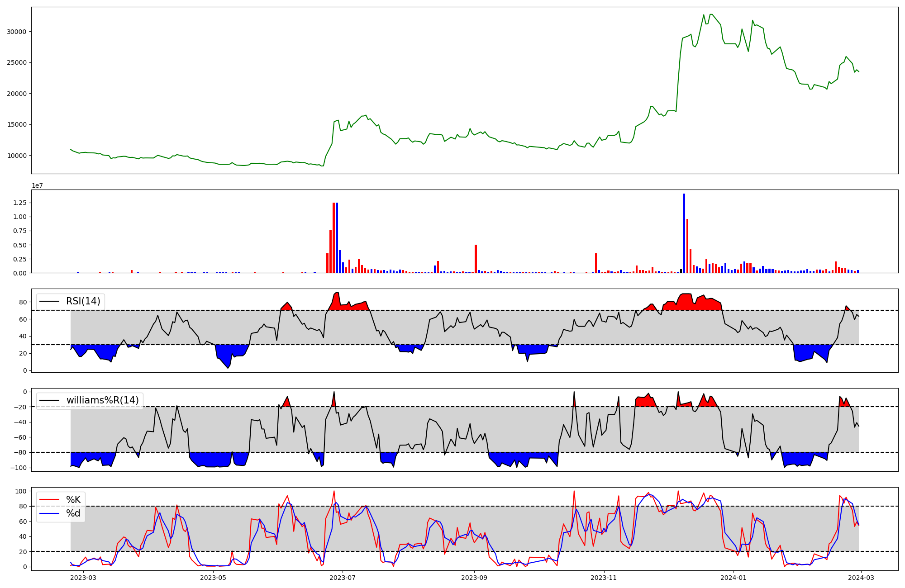The height and width of the screenshot is (588, 905).
Task: Click the 1e7 exponent label on the volume chart
Action: click(37, 185)
